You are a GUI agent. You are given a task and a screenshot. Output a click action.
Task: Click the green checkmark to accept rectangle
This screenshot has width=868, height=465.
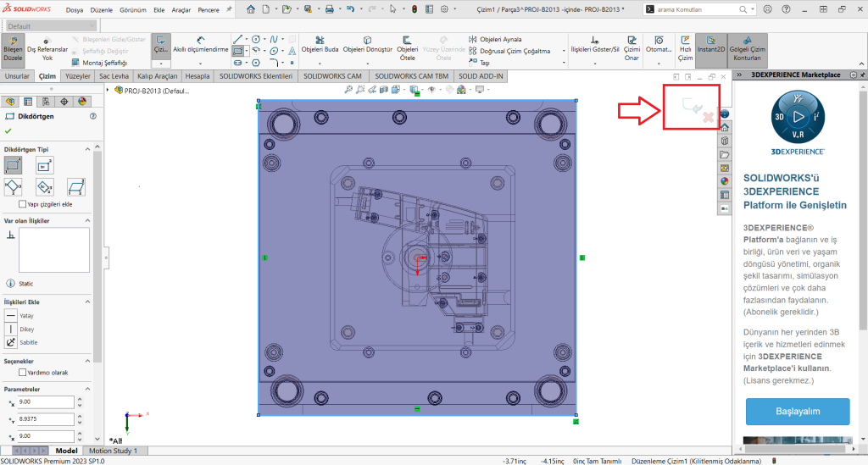(x=8, y=131)
